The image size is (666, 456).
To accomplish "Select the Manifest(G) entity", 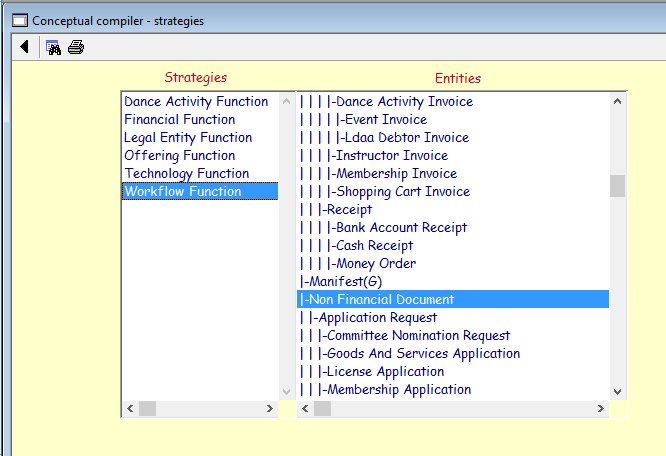I will tap(345, 282).
